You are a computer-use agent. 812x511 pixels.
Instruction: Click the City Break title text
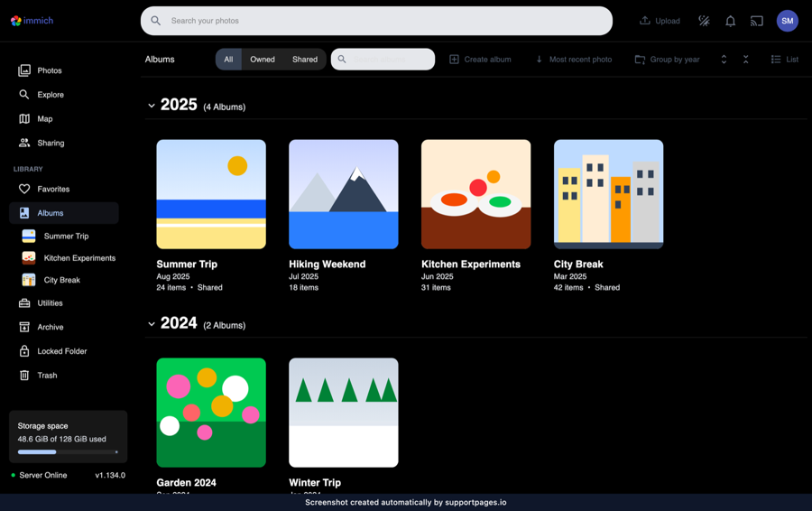pos(578,265)
